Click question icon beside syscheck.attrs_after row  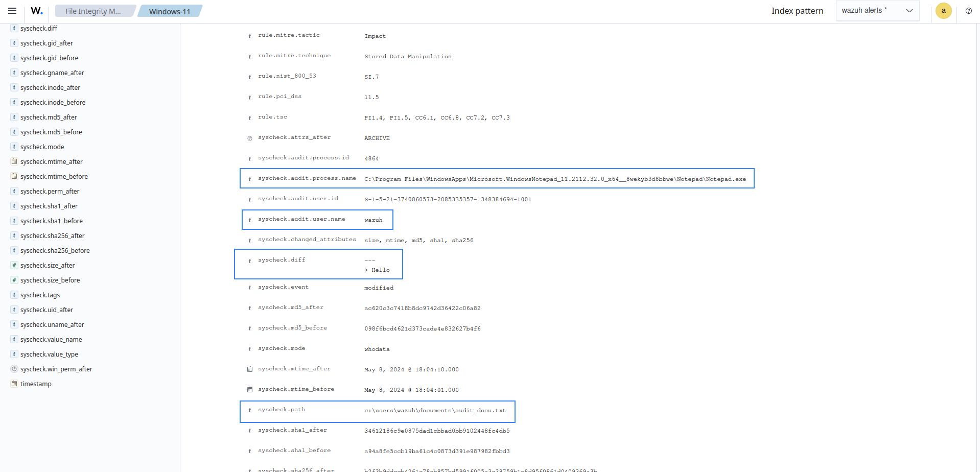(x=250, y=138)
